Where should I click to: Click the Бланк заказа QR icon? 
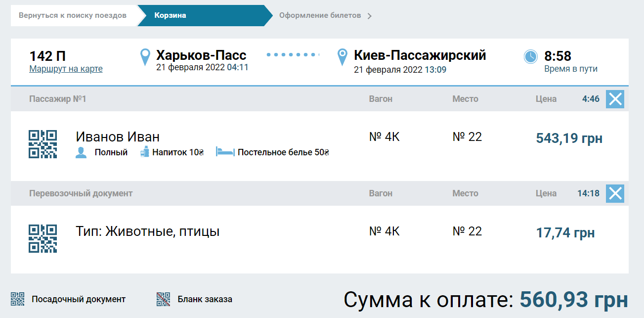tap(163, 299)
